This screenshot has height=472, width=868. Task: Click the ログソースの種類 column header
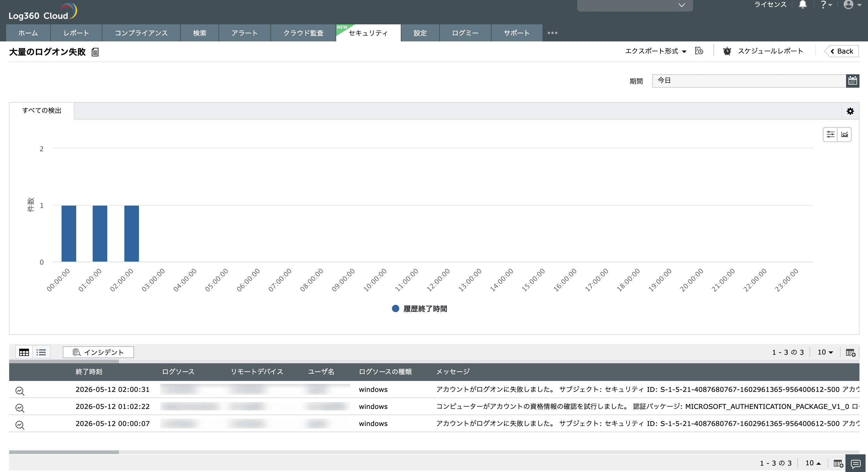[385, 372]
